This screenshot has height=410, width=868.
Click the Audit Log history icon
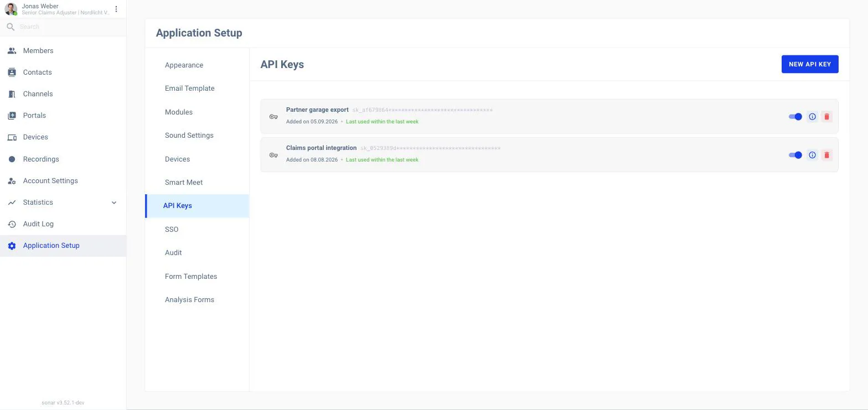(x=12, y=224)
